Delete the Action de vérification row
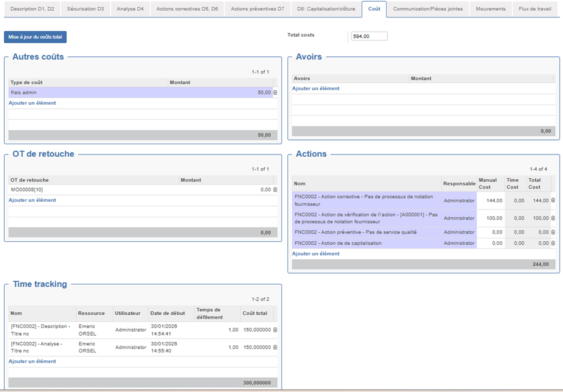Image resolution: width=563 pixels, height=392 pixels. pyautogui.click(x=553, y=218)
